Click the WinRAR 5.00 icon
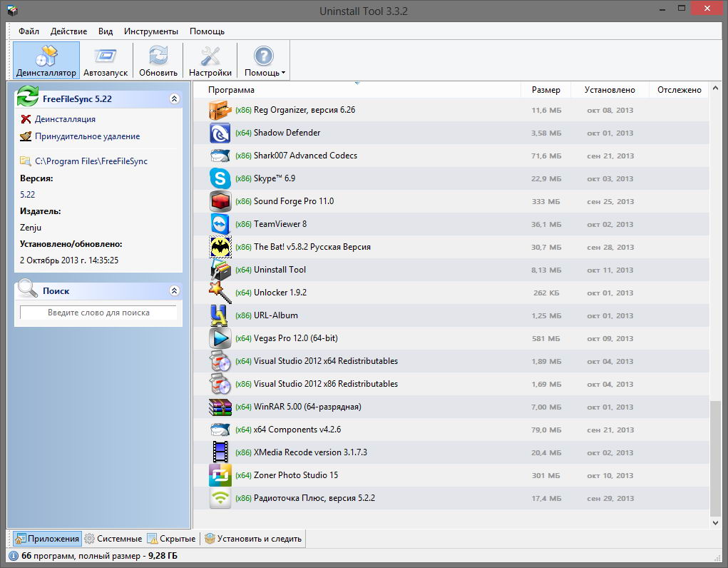Screen dimensions: 728x568 [x=220, y=407]
